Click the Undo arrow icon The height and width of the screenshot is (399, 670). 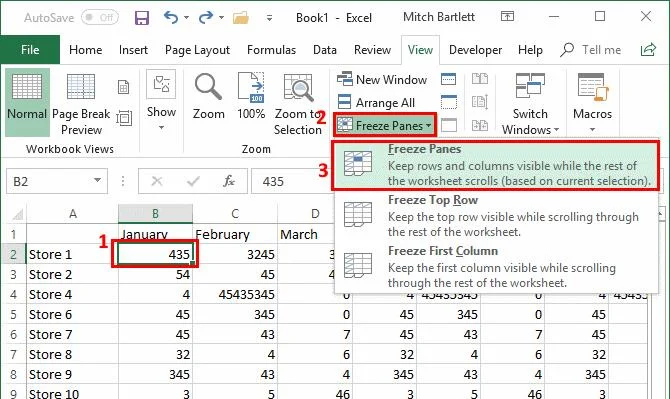click(x=171, y=18)
